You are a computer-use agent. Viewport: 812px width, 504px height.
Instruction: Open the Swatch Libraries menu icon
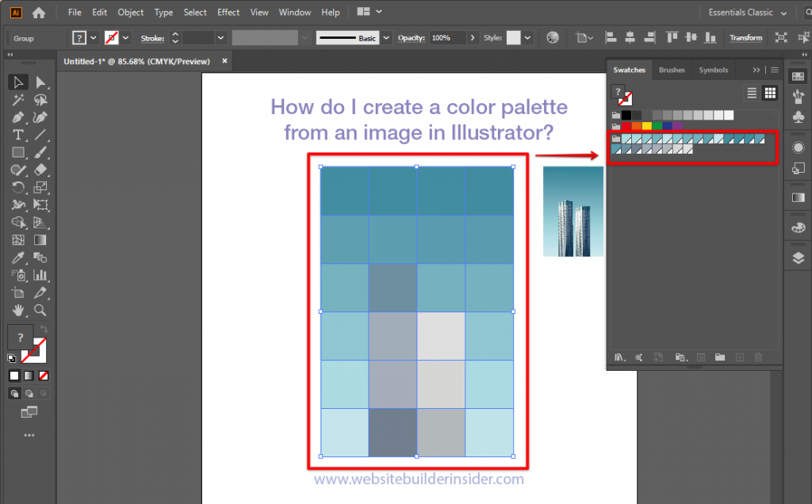click(x=619, y=357)
